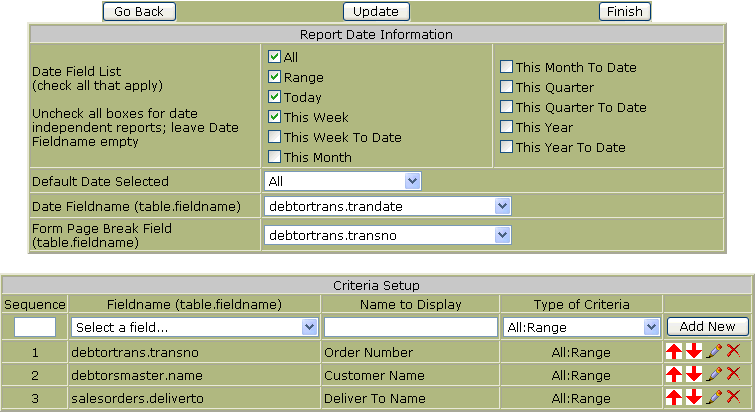
Task: Move Deliver To Name row up
Action: (x=674, y=397)
